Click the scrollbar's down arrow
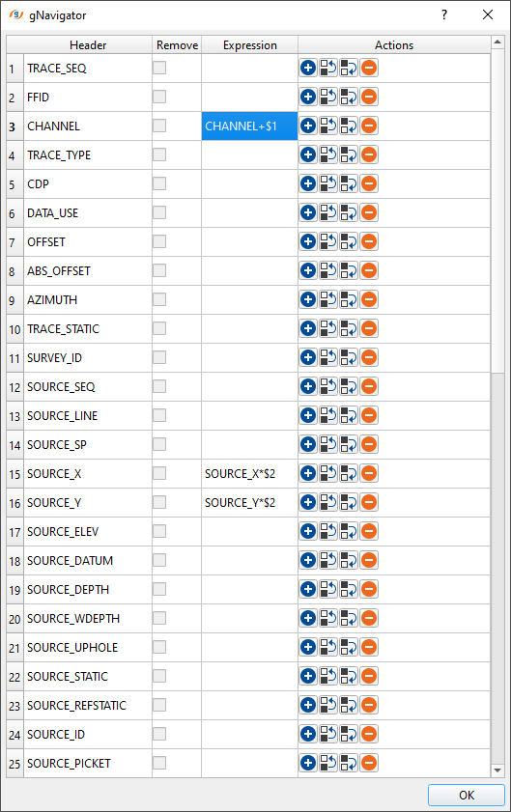Image resolution: width=511 pixels, height=812 pixels. pyautogui.click(x=497, y=770)
